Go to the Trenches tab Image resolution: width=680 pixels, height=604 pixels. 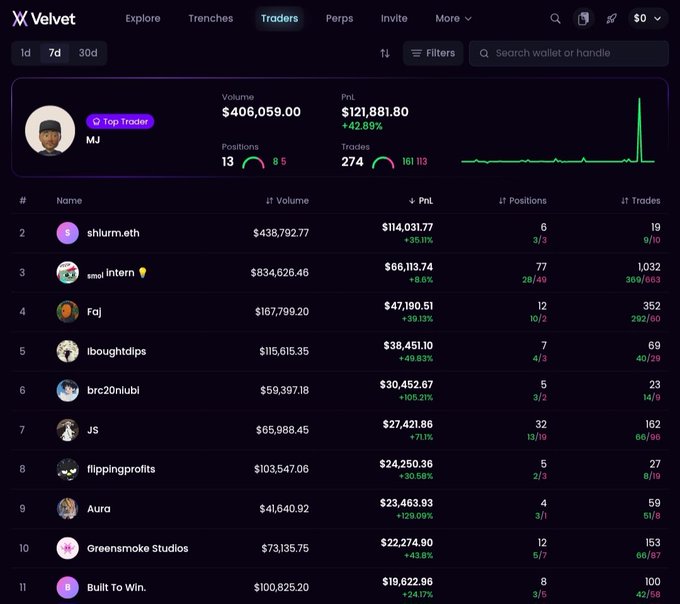[211, 19]
